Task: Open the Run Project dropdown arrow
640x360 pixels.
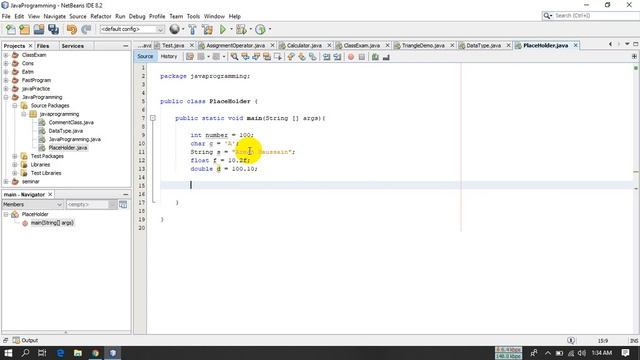Action: pyautogui.click(x=231, y=29)
